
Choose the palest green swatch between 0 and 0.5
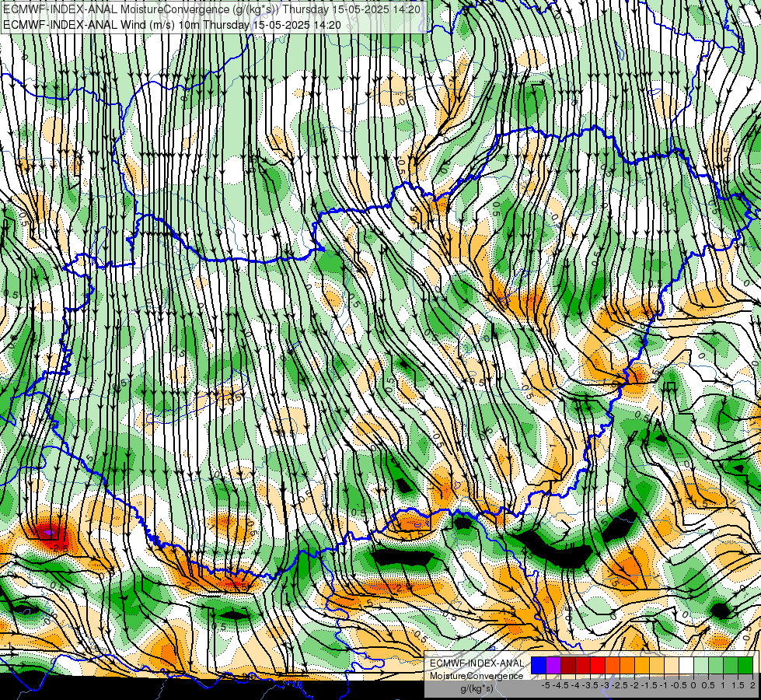point(701,666)
